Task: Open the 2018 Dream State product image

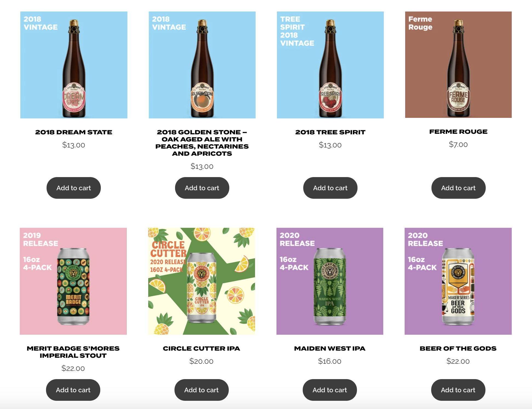Action: (74, 65)
